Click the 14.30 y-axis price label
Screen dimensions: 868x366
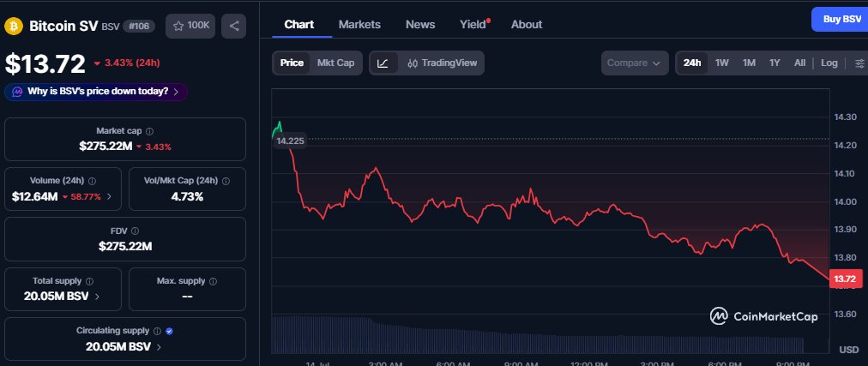(845, 117)
